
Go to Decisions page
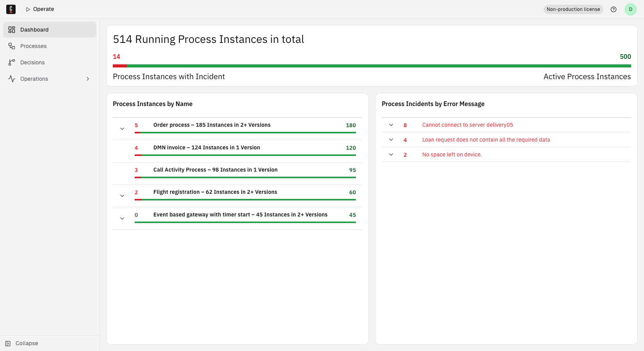coord(50,62)
